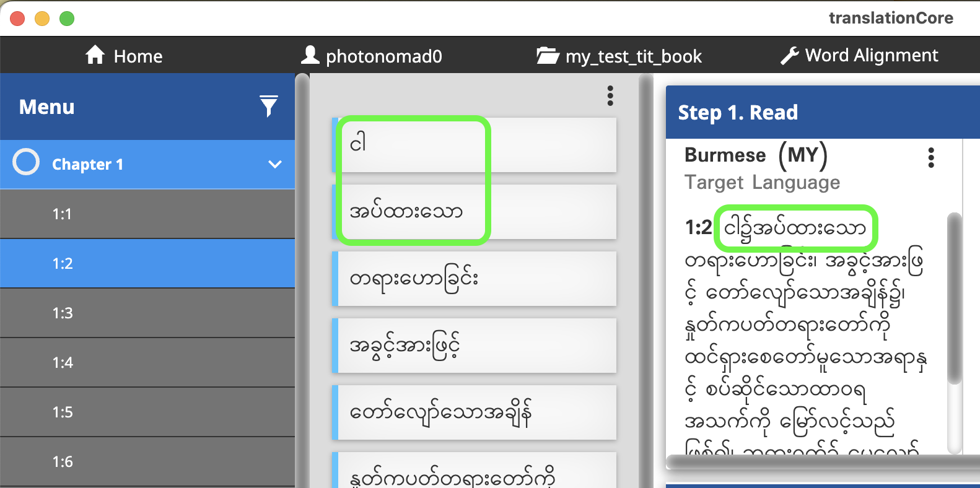Screen dimensions: 980x488
Task: Minimize the window with yellow button
Action: tap(42, 19)
